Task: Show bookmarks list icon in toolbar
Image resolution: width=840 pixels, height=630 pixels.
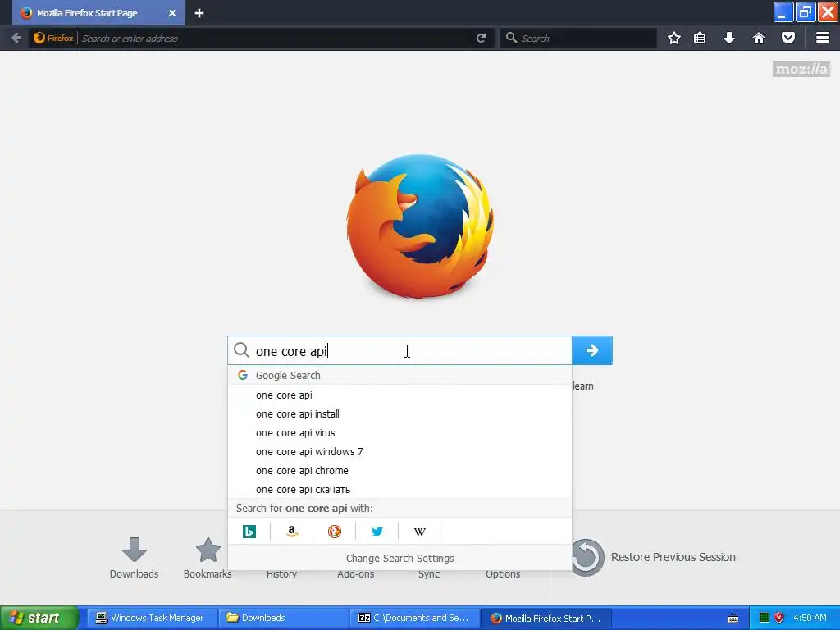Action: pos(700,38)
